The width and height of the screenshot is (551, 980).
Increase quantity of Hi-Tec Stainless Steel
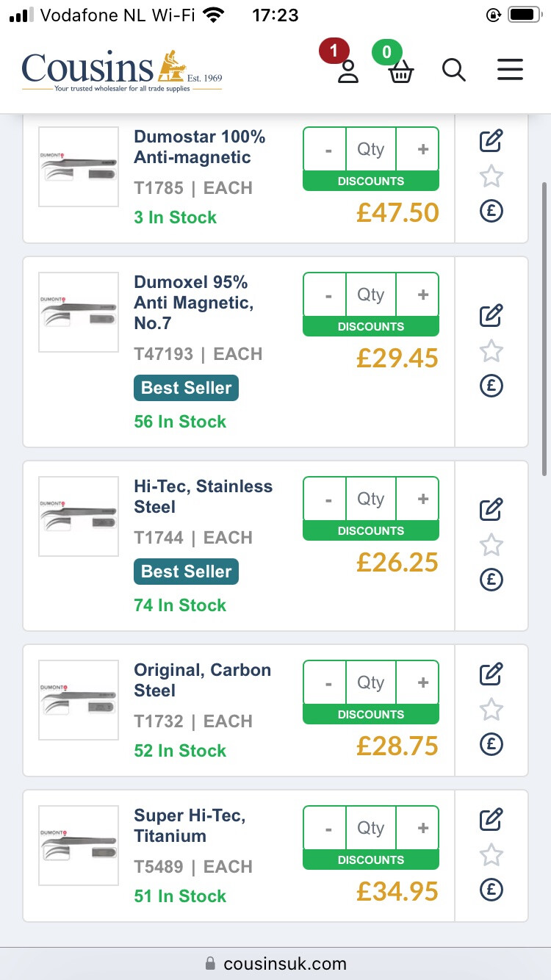click(x=422, y=500)
